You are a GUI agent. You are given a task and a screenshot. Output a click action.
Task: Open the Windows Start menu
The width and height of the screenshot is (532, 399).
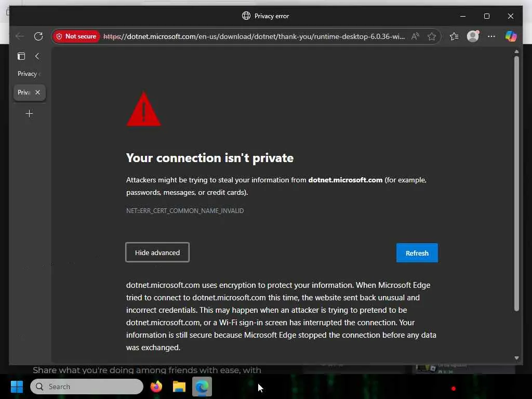17,387
